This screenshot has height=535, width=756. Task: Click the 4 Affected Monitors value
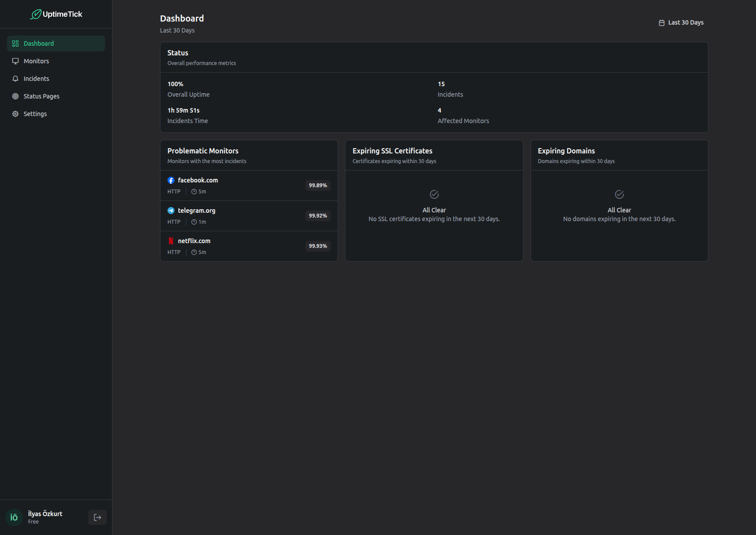(440, 110)
